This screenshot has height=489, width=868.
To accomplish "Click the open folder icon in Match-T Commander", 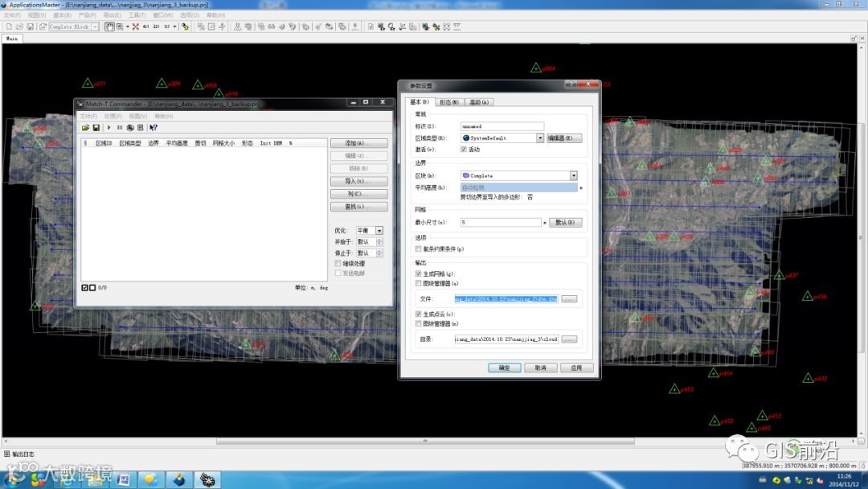I will (x=85, y=127).
